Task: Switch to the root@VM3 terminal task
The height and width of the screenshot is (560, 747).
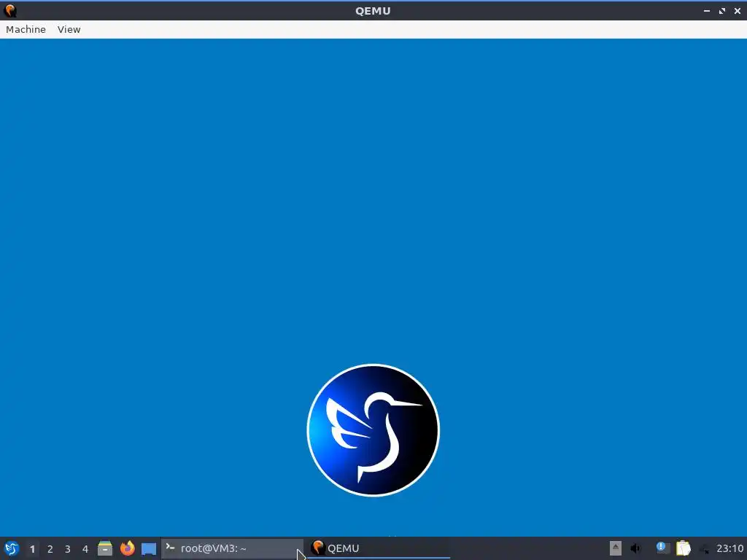Action: [x=232, y=548]
